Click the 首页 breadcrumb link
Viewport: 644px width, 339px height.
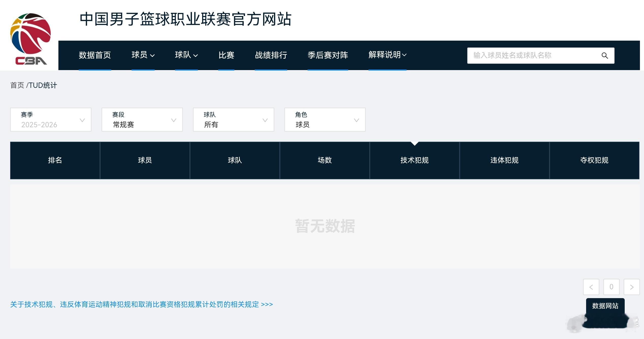17,85
